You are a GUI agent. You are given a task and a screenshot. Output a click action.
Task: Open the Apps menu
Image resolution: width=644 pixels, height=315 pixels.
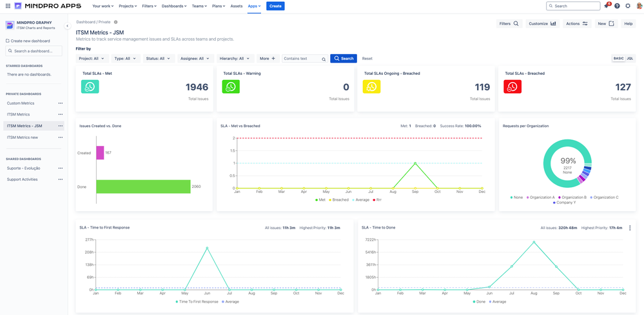click(x=254, y=6)
